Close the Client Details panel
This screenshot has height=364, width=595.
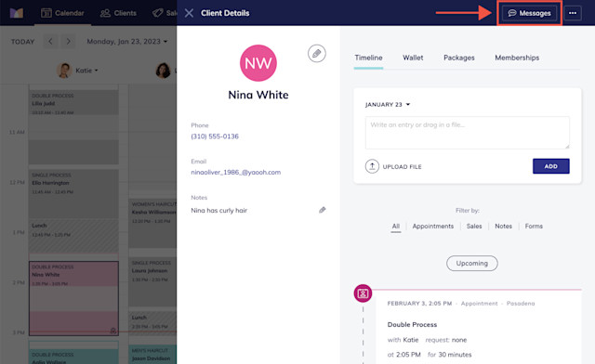(189, 13)
